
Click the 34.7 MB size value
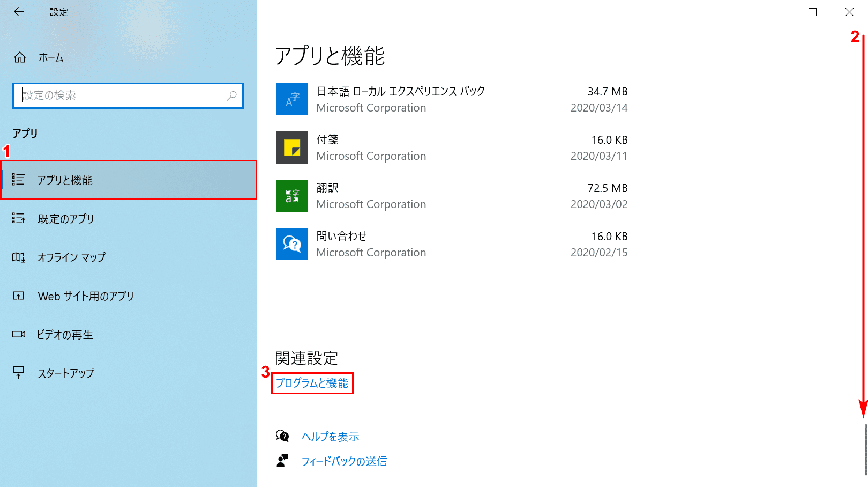[x=608, y=92]
